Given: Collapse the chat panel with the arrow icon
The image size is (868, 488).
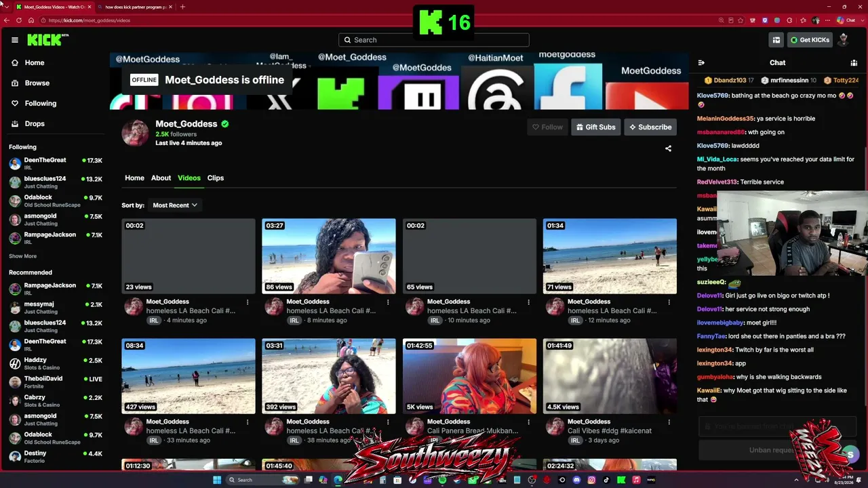Looking at the screenshot, I should click(x=701, y=63).
